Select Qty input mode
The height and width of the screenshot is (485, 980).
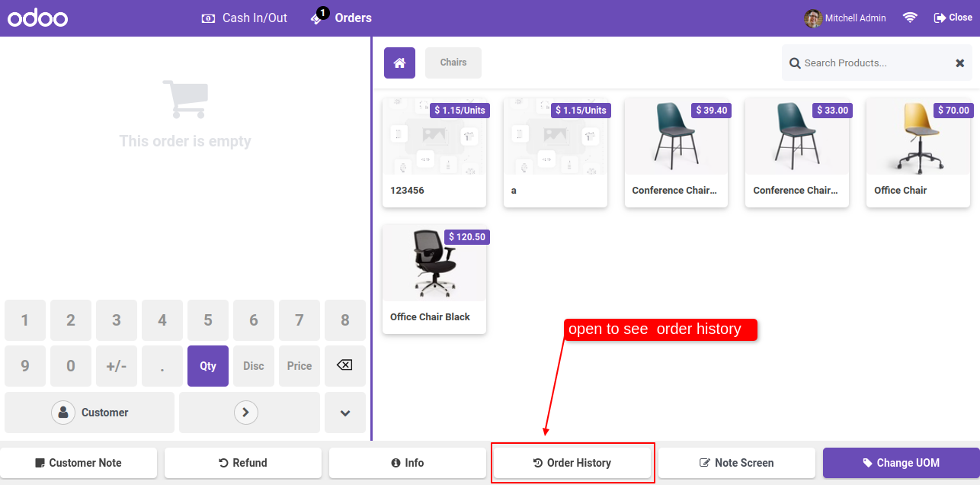click(208, 366)
